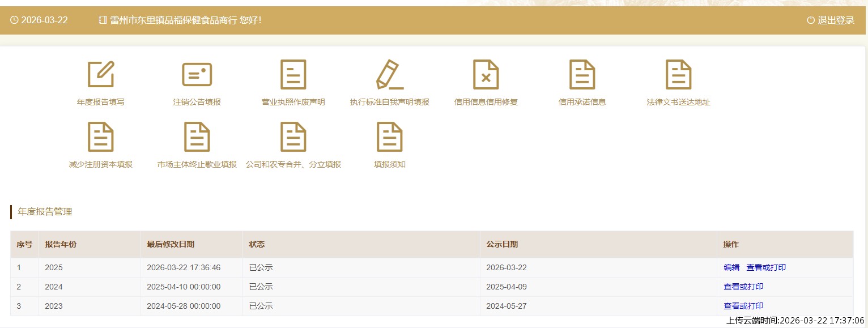Click the 报告年份 column header
The height and width of the screenshot is (328, 868).
(x=61, y=244)
